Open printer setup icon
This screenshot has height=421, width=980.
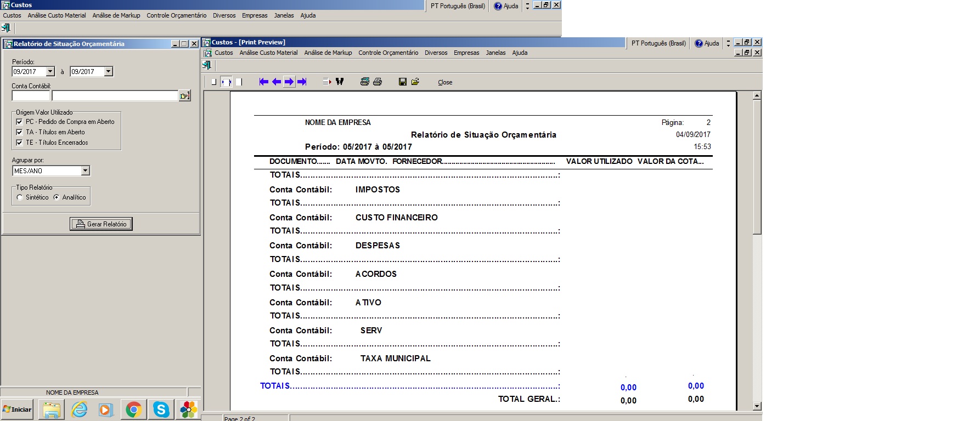[x=364, y=82]
